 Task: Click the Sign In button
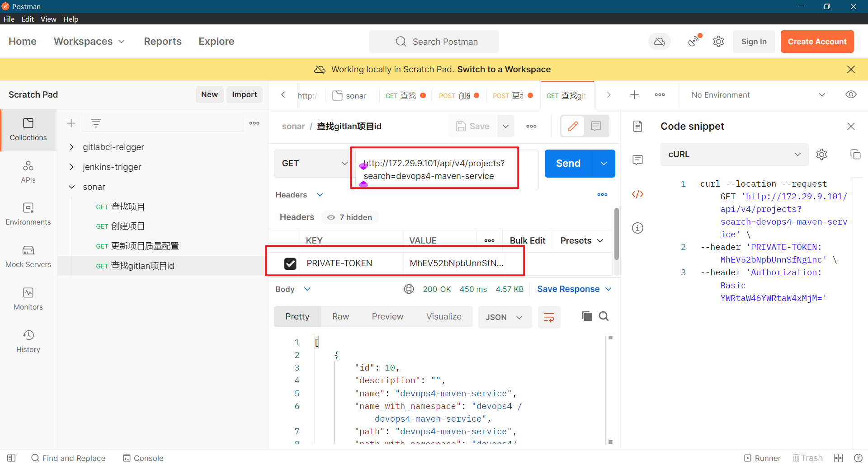click(x=754, y=42)
